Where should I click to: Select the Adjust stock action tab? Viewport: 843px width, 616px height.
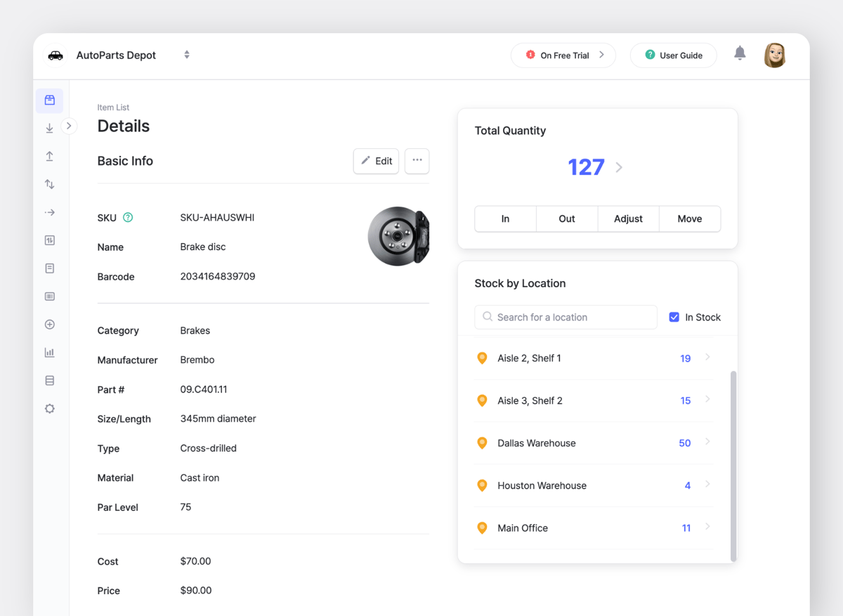pyautogui.click(x=628, y=218)
